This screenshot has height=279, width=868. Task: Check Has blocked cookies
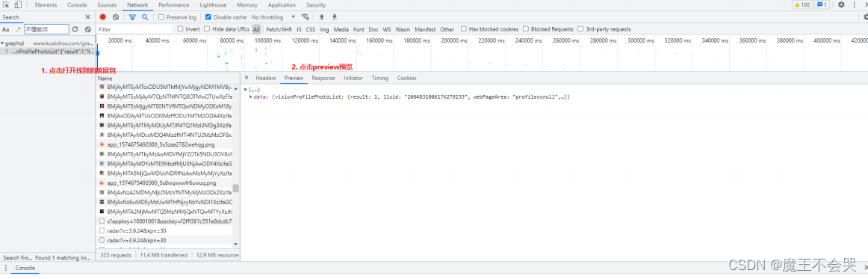pos(463,29)
